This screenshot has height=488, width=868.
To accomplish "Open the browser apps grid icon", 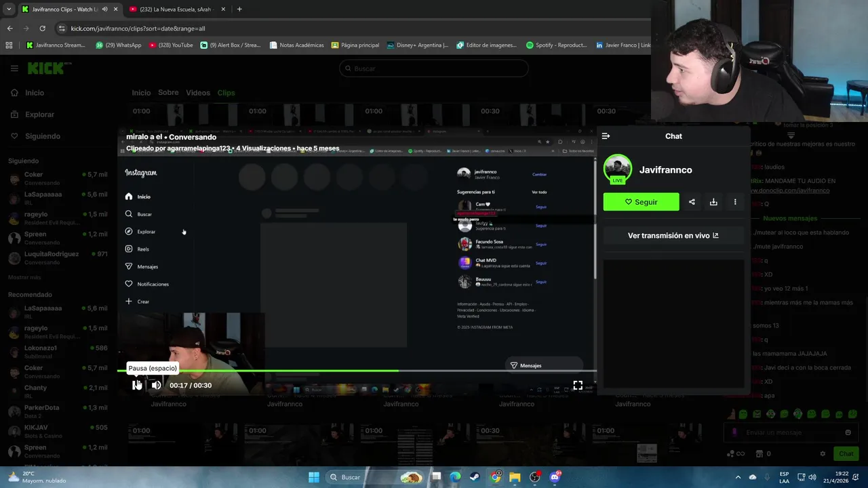I will coord(9,45).
